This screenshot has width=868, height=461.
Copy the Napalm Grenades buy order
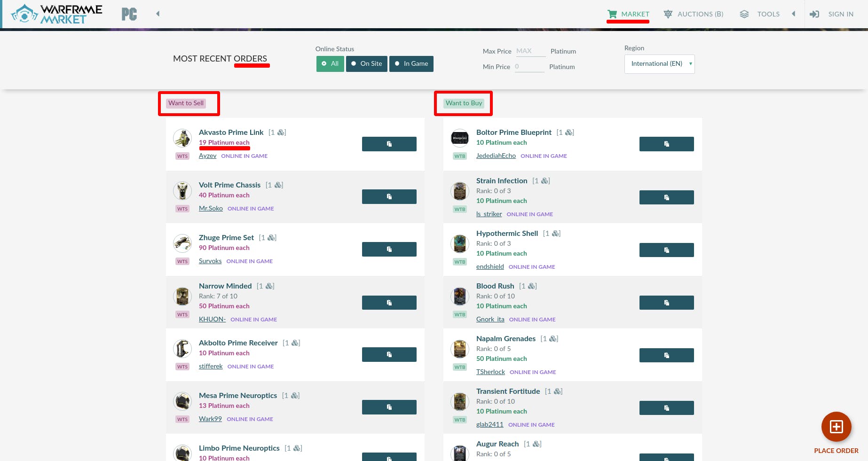(x=666, y=355)
